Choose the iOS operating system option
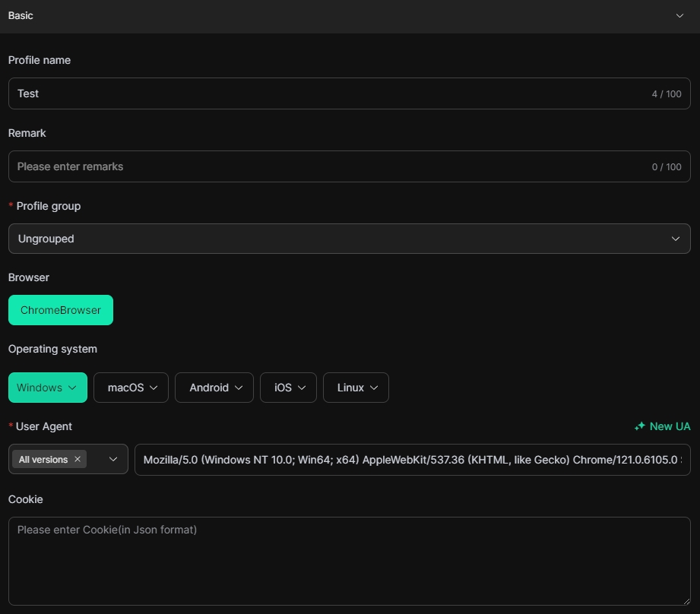This screenshot has height=614, width=700. (x=288, y=388)
